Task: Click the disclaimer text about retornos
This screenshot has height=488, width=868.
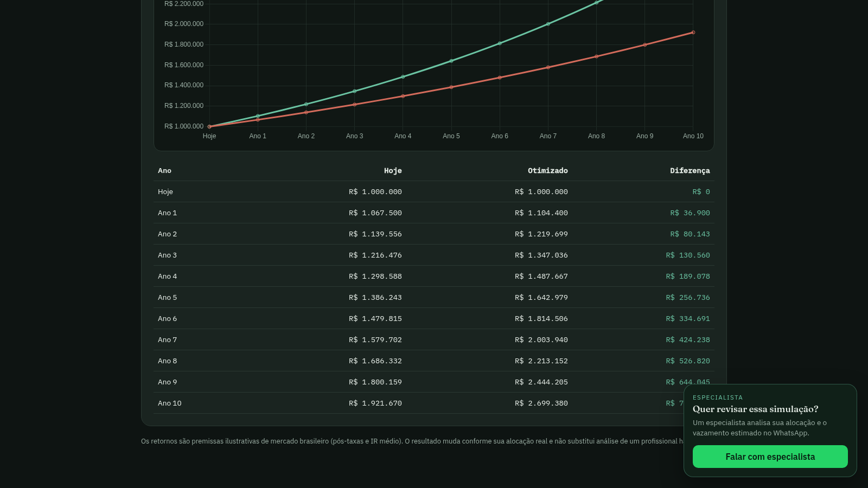Action: click(x=412, y=441)
